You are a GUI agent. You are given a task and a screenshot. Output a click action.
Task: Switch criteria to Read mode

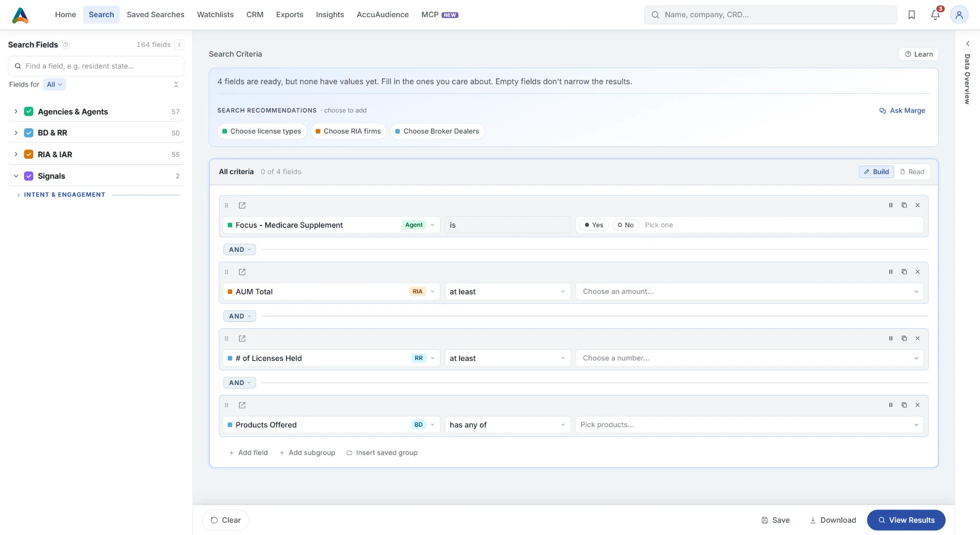coord(912,171)
